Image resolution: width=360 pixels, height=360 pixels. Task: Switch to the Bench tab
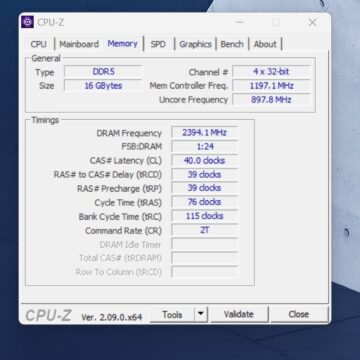pos(232,44)
